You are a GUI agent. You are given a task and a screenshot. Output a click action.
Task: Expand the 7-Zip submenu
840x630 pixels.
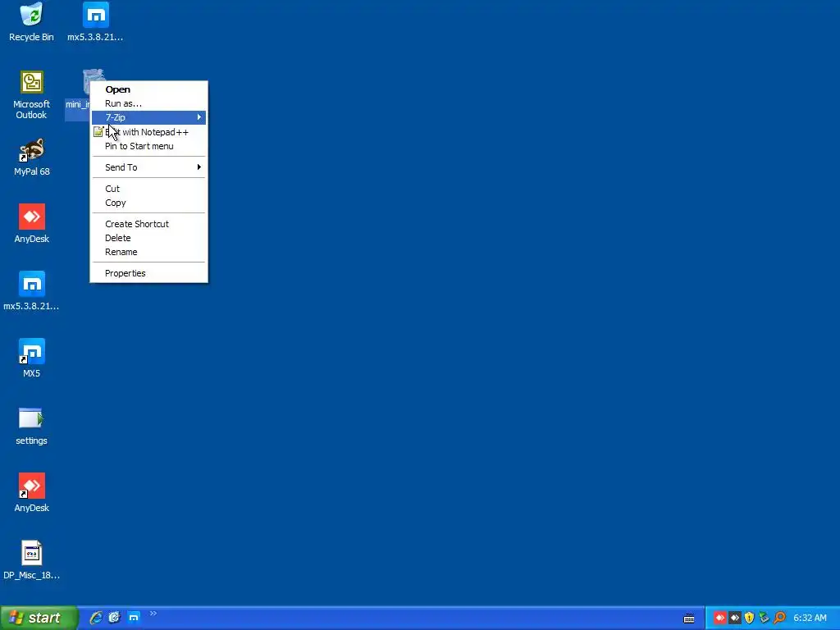tap(149, 117)
